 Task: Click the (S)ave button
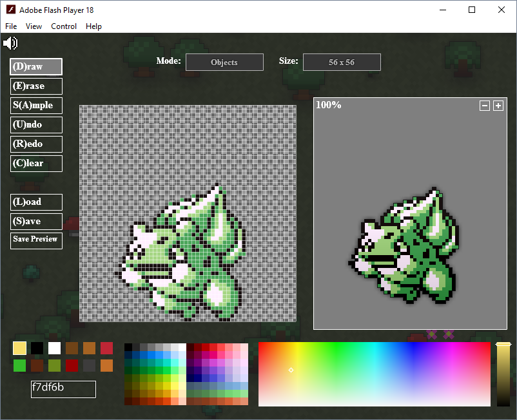click(x=36, y=222)
